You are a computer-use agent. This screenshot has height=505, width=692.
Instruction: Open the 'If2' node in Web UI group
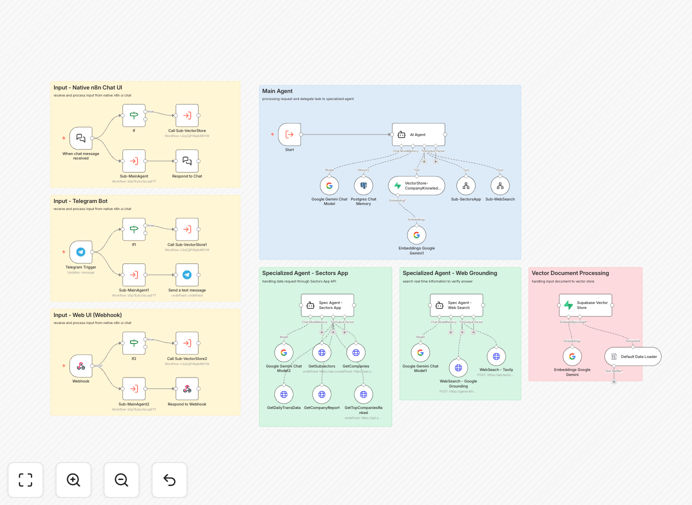click(134, 343)
